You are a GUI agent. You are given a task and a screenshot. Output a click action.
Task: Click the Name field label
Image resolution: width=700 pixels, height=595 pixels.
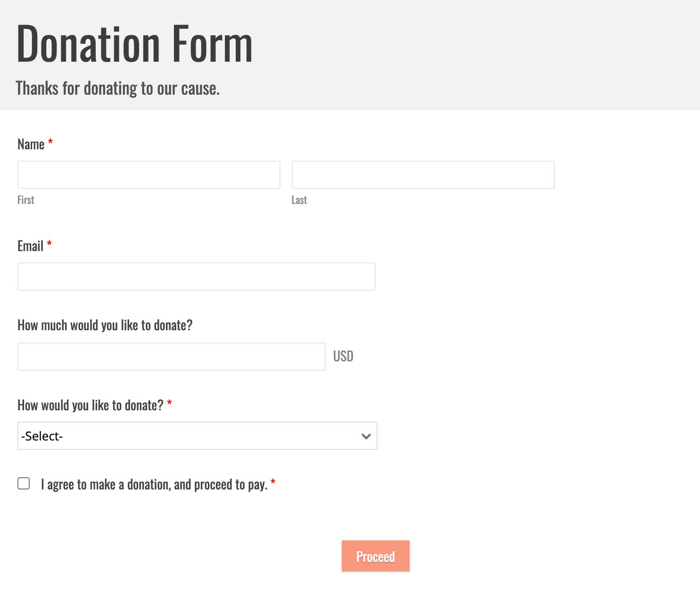[31, 144]
